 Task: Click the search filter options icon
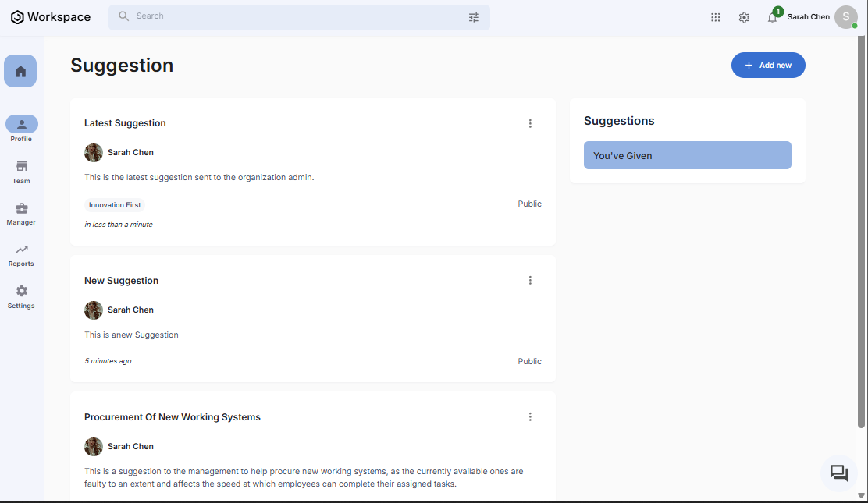tap(474, 17)
